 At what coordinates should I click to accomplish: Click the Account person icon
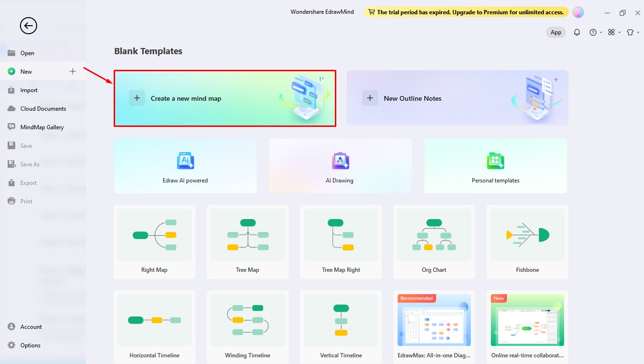[x=11, y=326]
